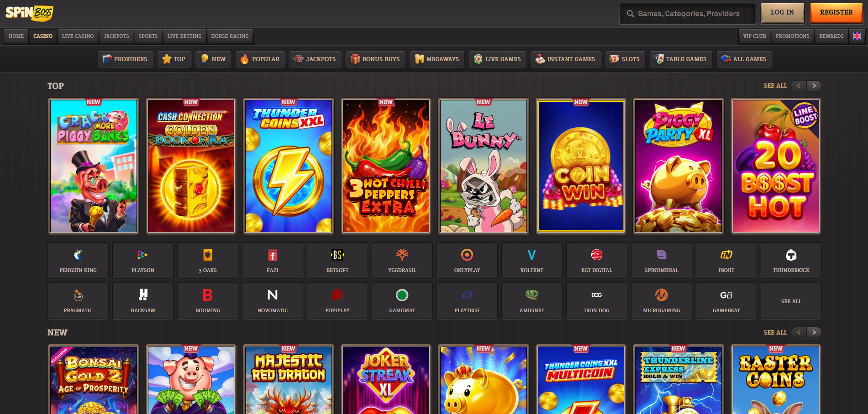Show next games in TOP section
The width and height of the screenshot is (868, 414).
click(x=814, y=86)
